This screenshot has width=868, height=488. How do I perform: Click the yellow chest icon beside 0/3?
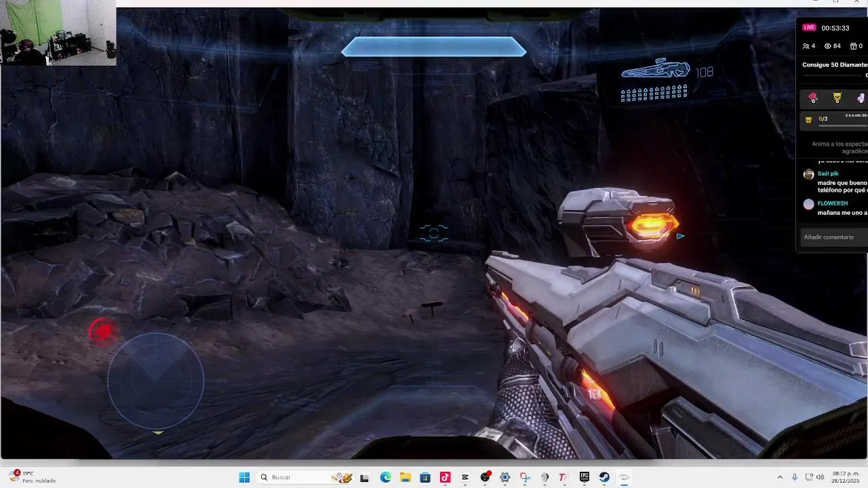click(808, 119)
